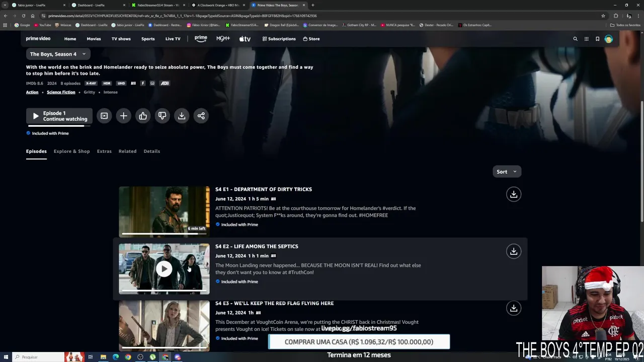Switch to Explore & Shop tab

pos(71,151)
